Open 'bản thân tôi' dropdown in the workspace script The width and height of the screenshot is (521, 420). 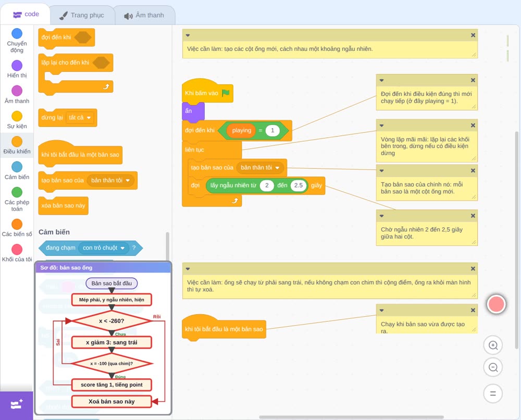(260, 167)
